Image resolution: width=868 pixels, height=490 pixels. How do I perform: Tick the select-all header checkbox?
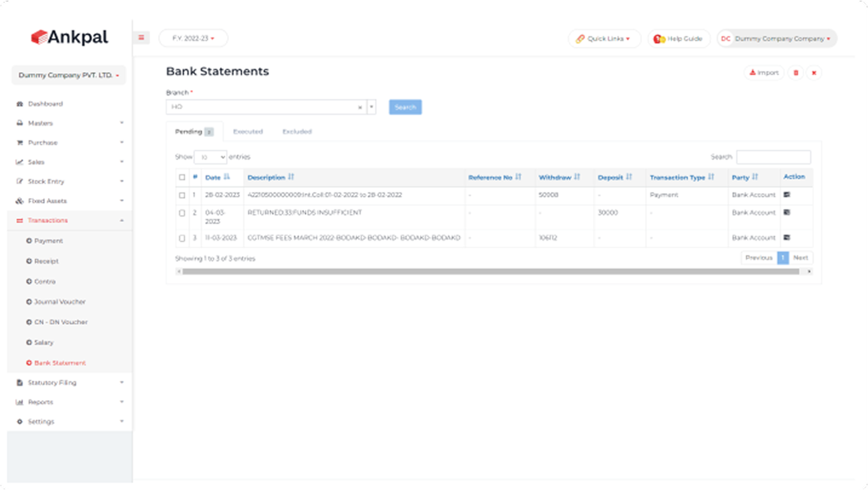point(182,177)
